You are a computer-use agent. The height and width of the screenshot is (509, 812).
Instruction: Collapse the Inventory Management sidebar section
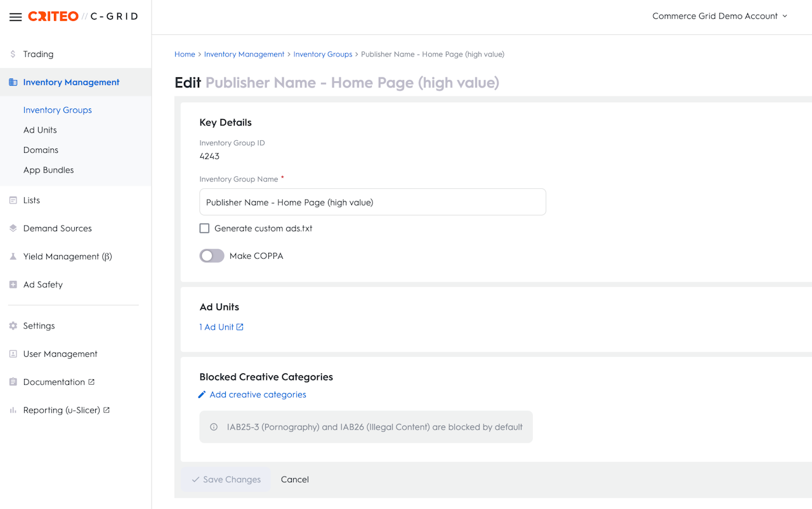[71, 82]
